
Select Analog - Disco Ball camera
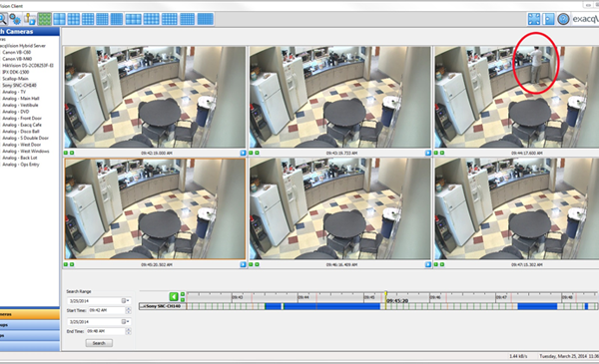[21, 132]
